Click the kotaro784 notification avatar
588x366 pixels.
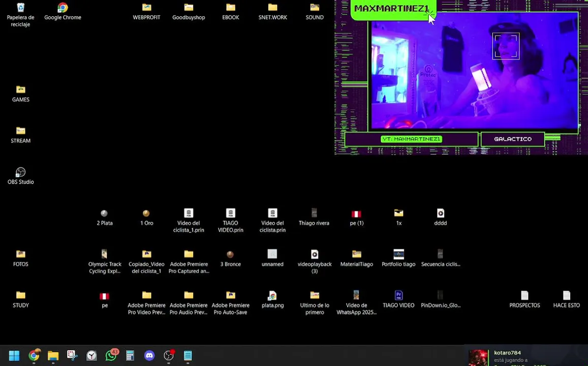coord(479,358)
